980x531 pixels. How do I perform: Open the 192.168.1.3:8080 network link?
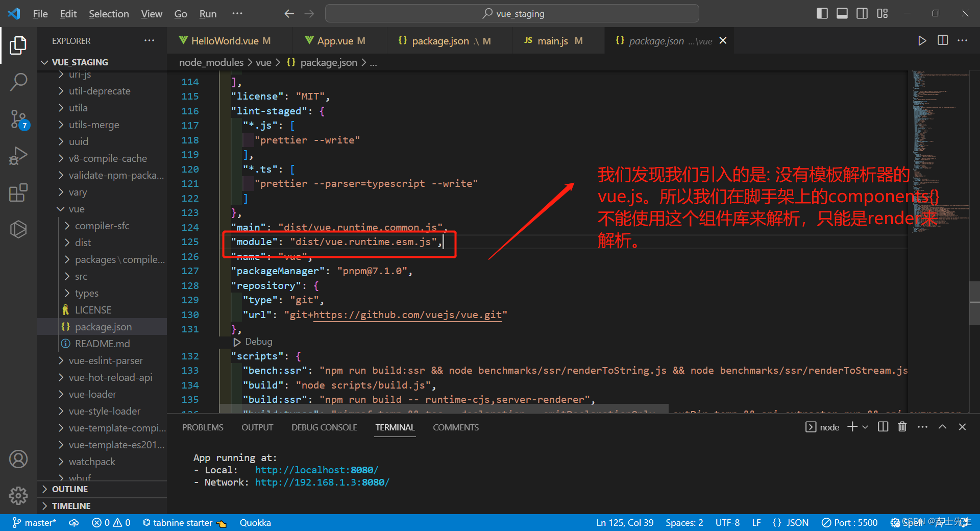pos(322,482)
